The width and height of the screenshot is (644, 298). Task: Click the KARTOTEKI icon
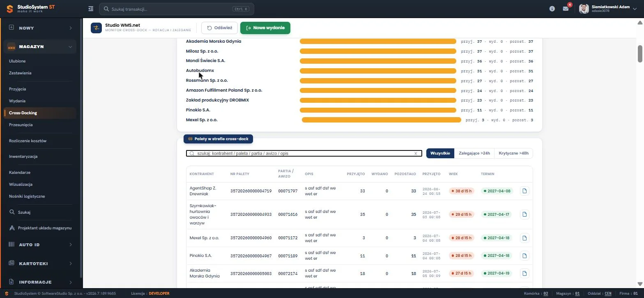[11, 263]
